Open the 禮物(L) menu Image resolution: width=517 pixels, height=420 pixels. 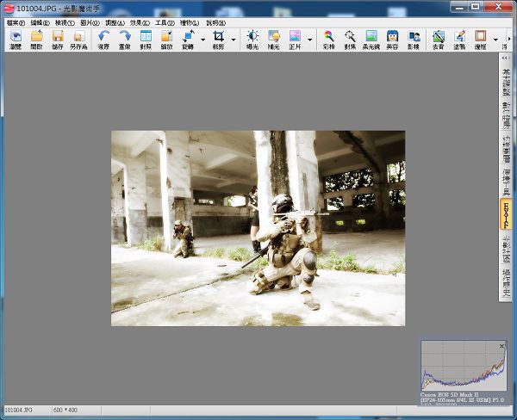pos(190,22)
